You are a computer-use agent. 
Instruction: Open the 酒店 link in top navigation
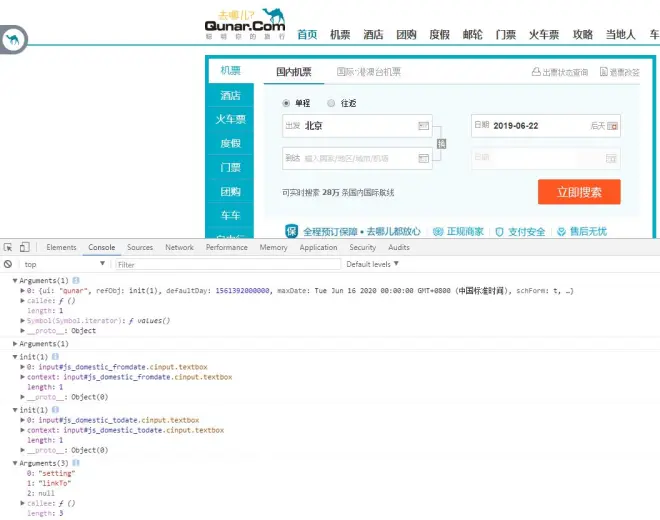[373, 34]
